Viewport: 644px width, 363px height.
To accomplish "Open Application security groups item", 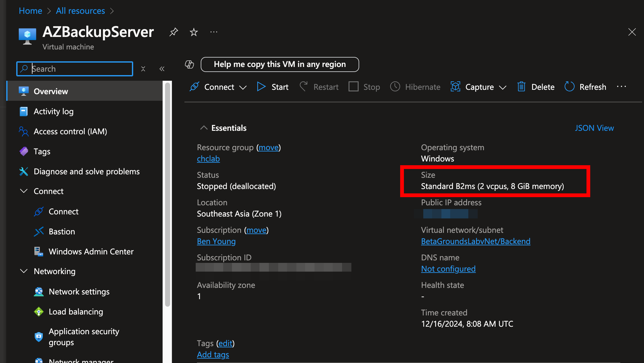I will [x=85, y=337].
